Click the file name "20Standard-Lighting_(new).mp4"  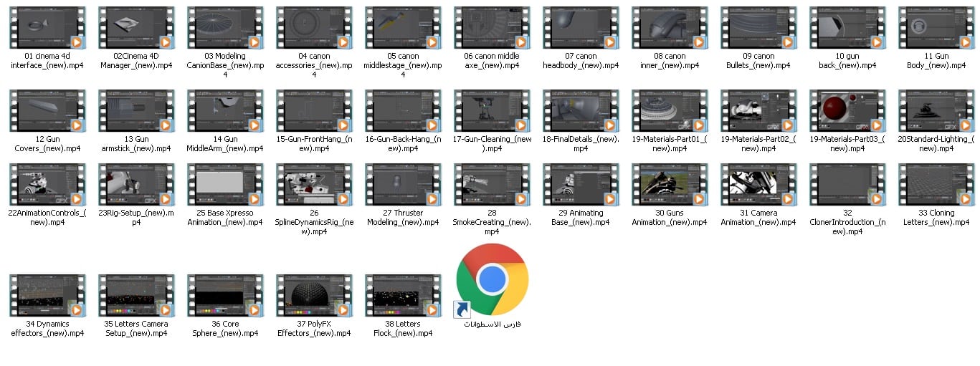pyautogui.click(x=936, y=143)
